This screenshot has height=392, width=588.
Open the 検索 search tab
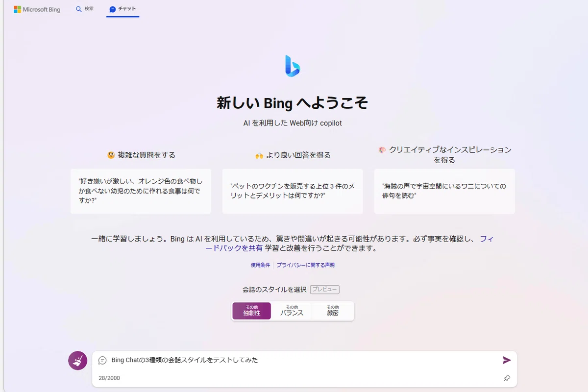pos(84,9)
